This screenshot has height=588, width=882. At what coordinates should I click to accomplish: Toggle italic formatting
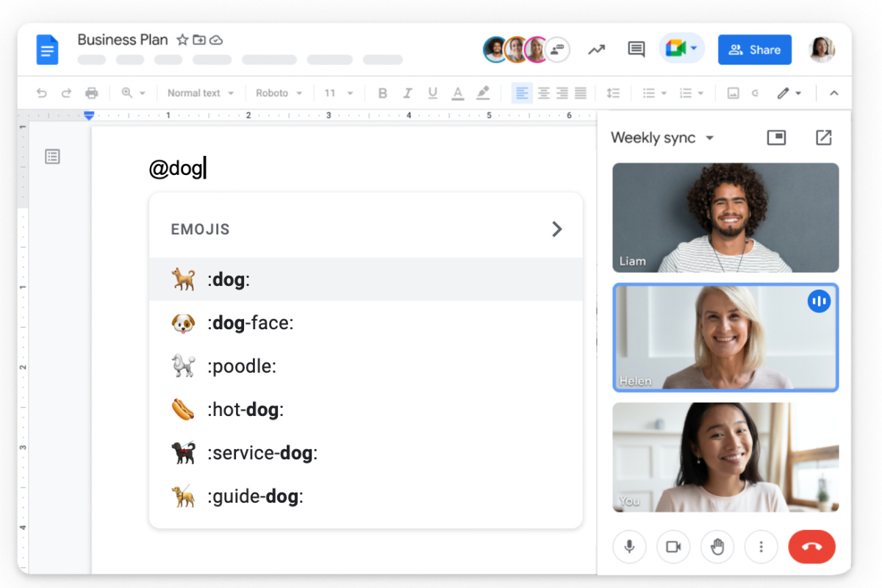tap(408, 93)
